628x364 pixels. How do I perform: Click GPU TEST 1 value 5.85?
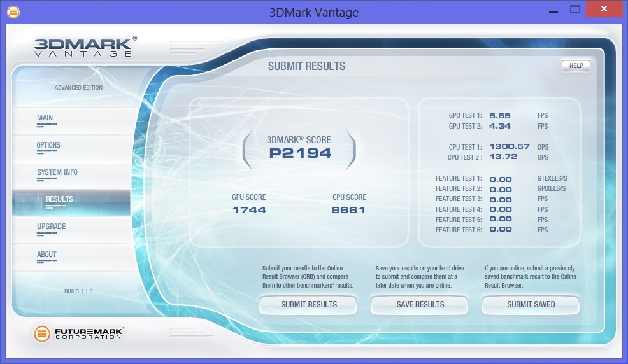500,116
